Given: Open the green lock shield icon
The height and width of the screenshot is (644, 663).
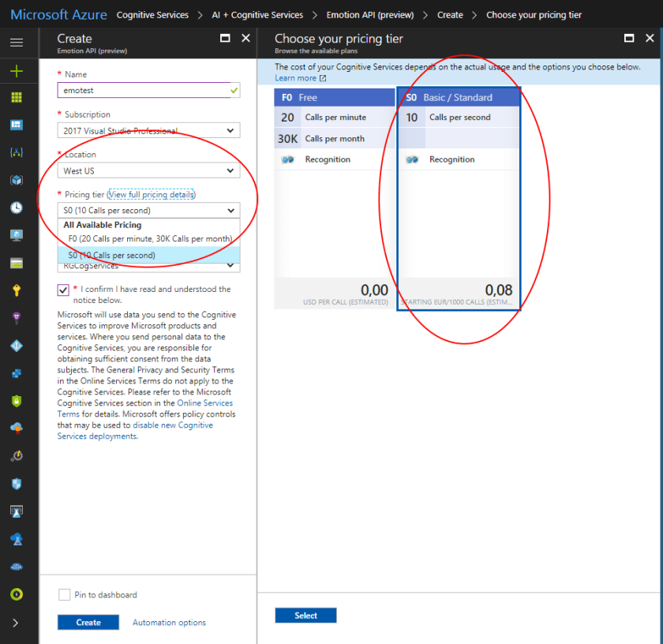Looking at the screenshot, I should pos(17,401).
